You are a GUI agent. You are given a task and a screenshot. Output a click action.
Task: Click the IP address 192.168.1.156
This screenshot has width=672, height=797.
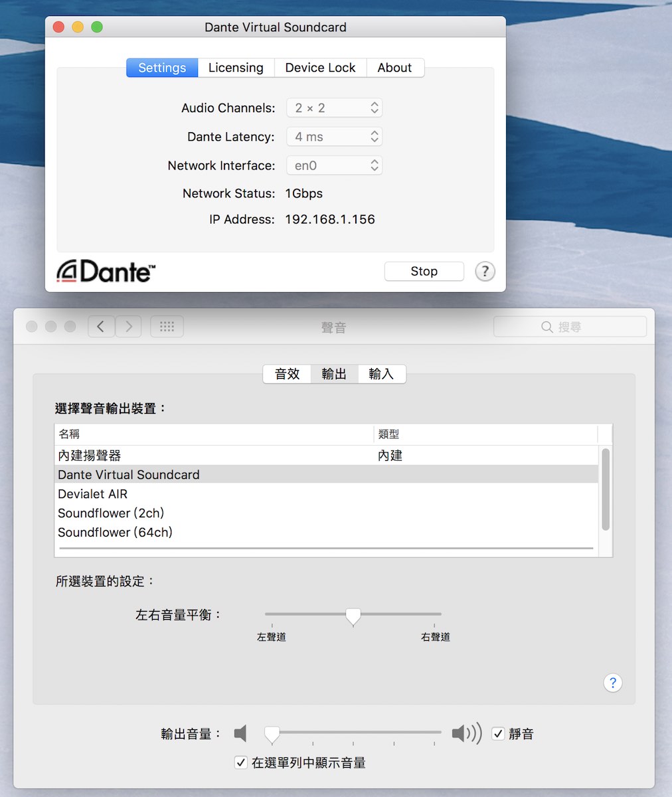(330, 219)
